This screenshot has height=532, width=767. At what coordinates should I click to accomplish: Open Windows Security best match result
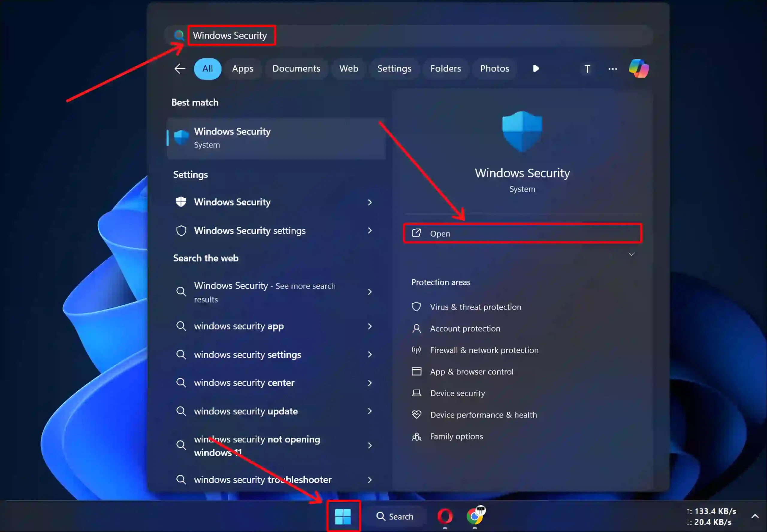276,138
